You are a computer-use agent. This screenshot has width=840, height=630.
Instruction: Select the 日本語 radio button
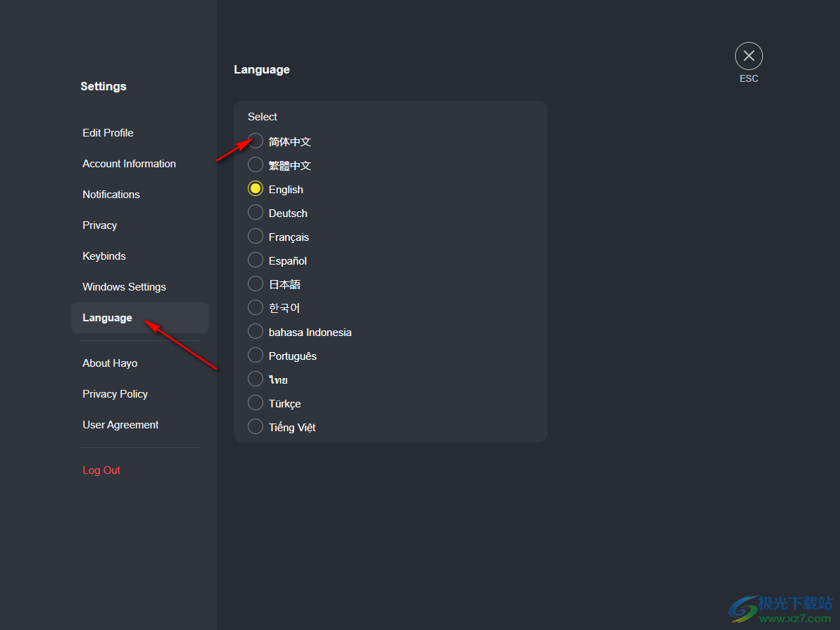(x=255, y=283)
